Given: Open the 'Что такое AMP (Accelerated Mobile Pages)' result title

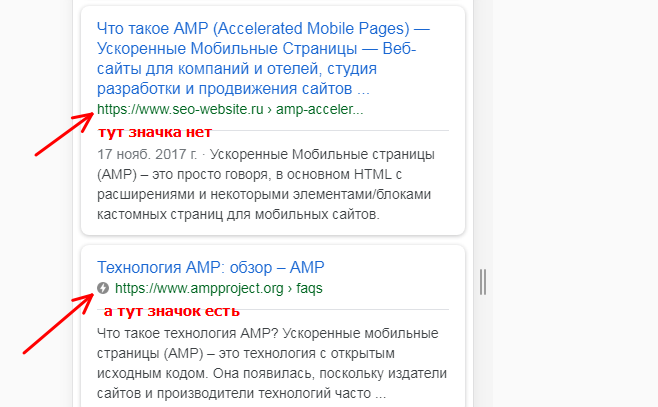Looking at the screenshot, I should (263, 58).
